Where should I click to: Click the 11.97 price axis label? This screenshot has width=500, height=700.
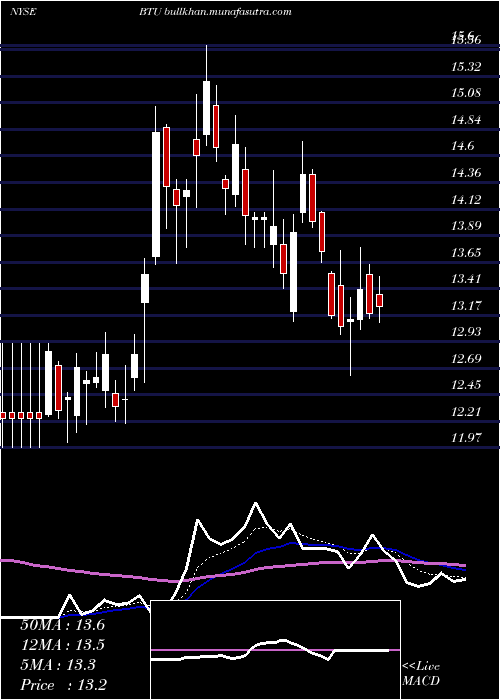[x=467, y=438]
